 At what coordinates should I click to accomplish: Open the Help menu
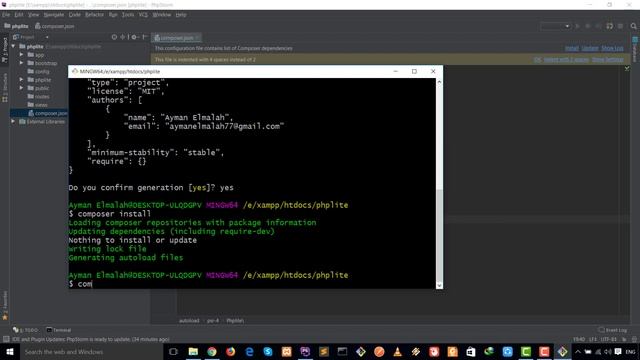pos(181,15)
